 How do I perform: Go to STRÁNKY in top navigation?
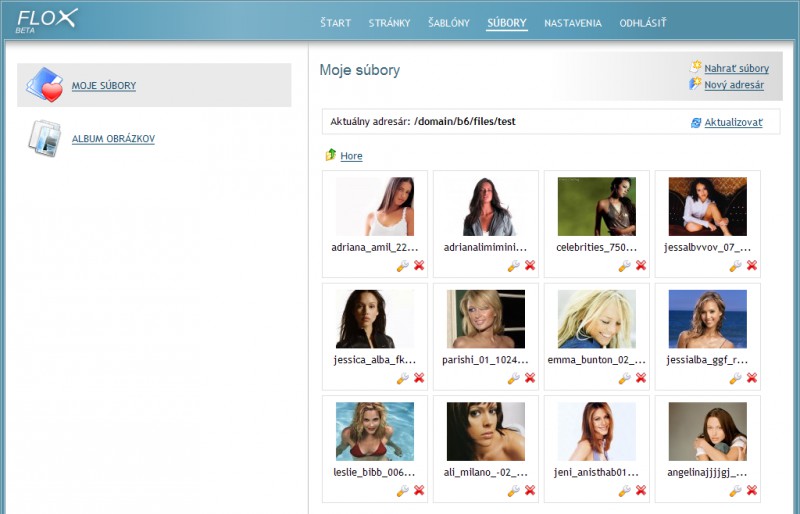pyautogui.click(x=389, y=23)
